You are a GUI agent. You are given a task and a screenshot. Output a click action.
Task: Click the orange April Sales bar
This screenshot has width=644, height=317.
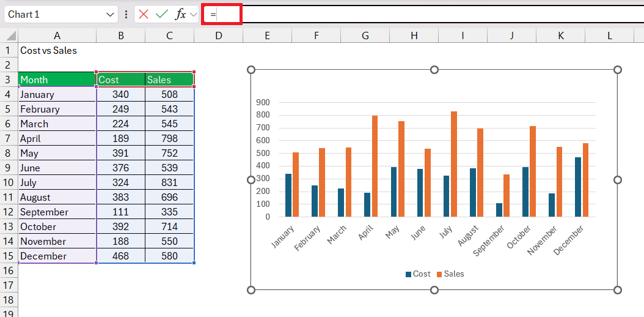click(375, 166)
